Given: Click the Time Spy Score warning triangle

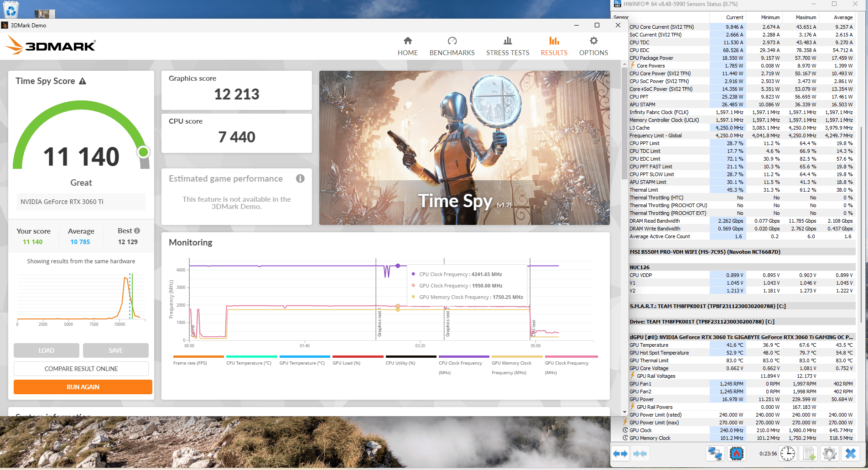Looking at the screenshot, I should pyautogui.click(x=83, y=81).
